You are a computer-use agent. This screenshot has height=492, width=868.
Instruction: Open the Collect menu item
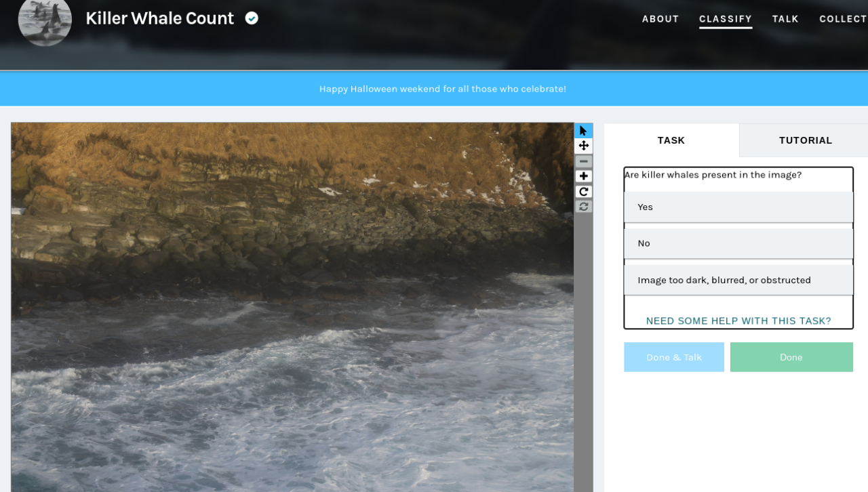843,19
